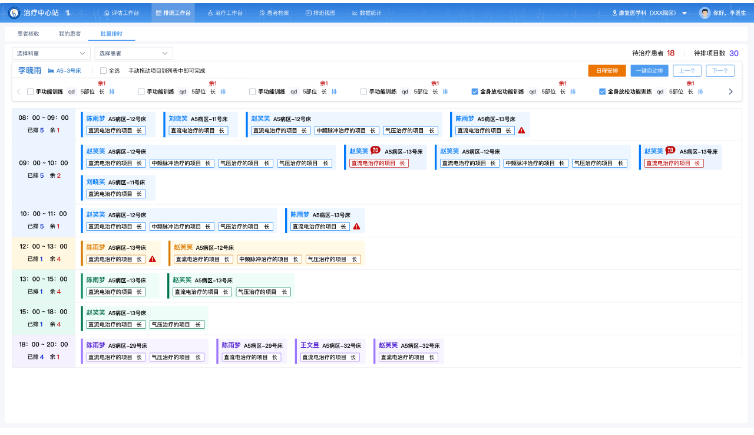This screenshot has height=435, width=754.
Task: Click the 下一个 button
Action: pos(720,71)
